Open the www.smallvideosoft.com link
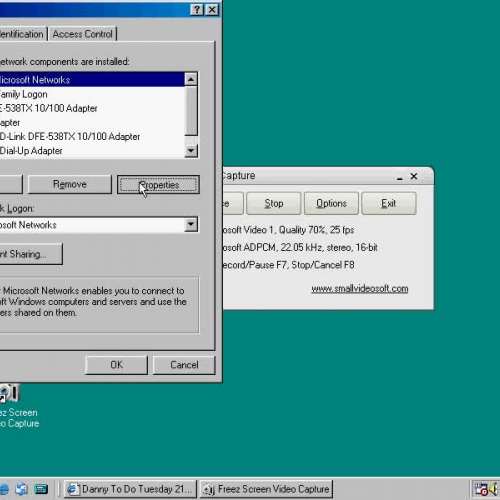500x500 pixels. click(x=360, y=289)
